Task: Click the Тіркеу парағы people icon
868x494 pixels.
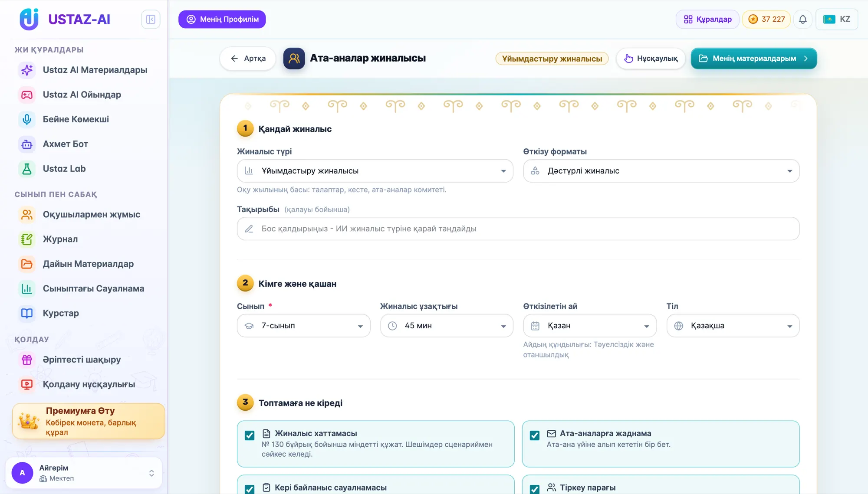Action: (551, 487)
